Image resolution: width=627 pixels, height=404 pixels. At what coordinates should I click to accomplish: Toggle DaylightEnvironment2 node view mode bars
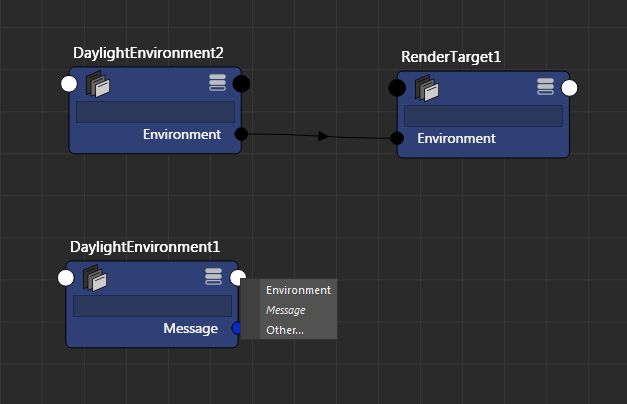[x=217, y=83]
